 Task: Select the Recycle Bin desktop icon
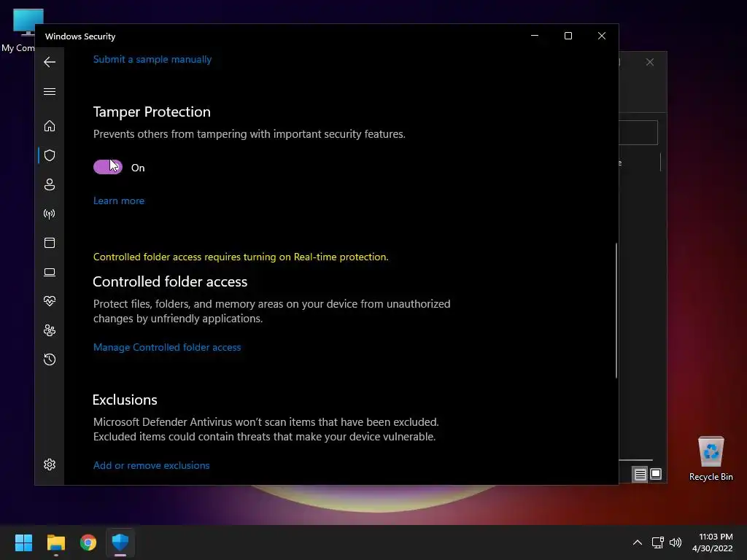(x=711, y=459)
